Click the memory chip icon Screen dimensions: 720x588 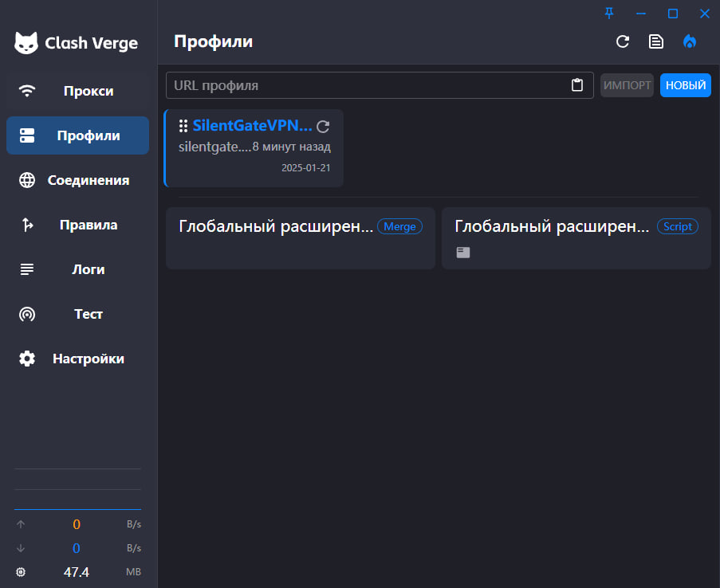coord(21,572)
